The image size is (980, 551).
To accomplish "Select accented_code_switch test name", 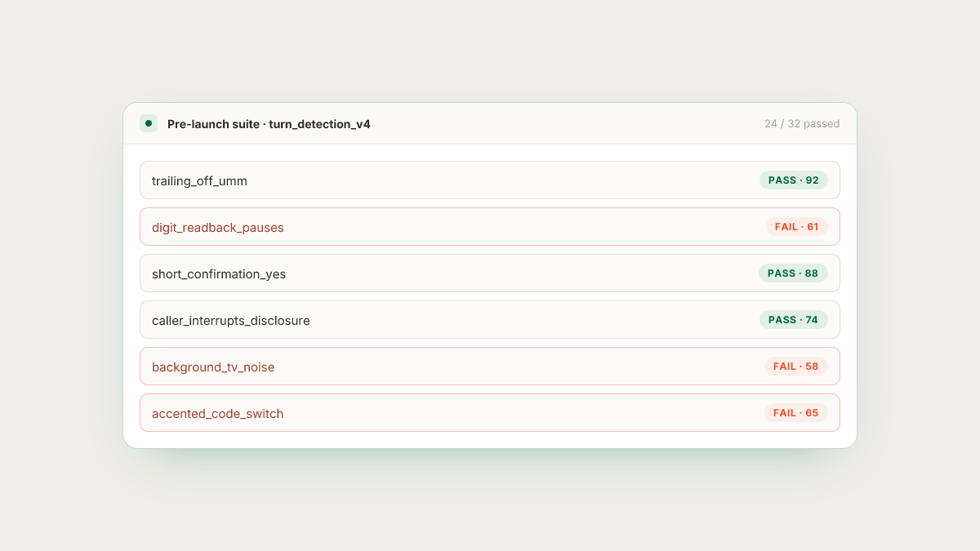I will click(218, 414).
